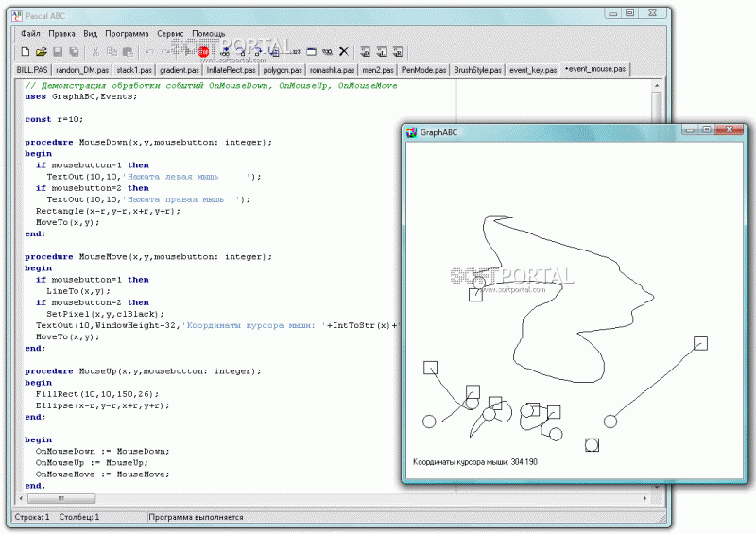Select the gradient.pas tab
This screenshot has height=534, width=756.
[x=179, y=70]
